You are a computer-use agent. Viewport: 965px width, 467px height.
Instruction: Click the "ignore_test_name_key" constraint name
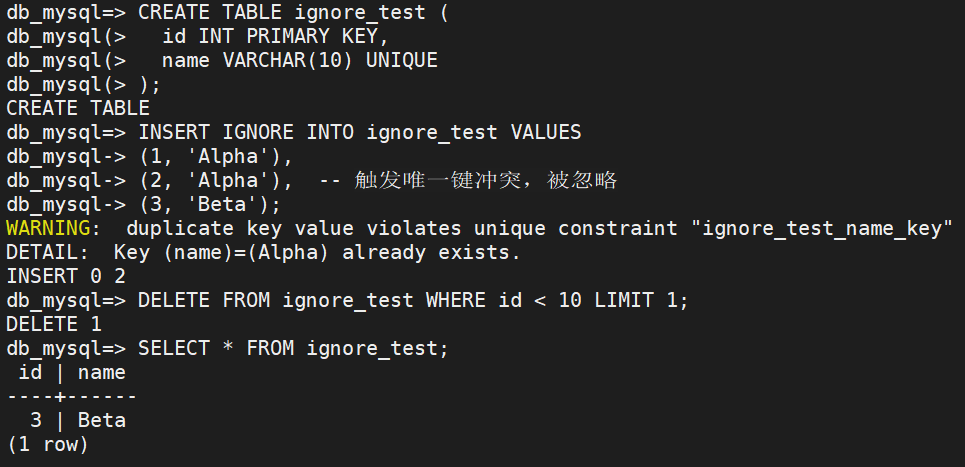click(821, 229)
